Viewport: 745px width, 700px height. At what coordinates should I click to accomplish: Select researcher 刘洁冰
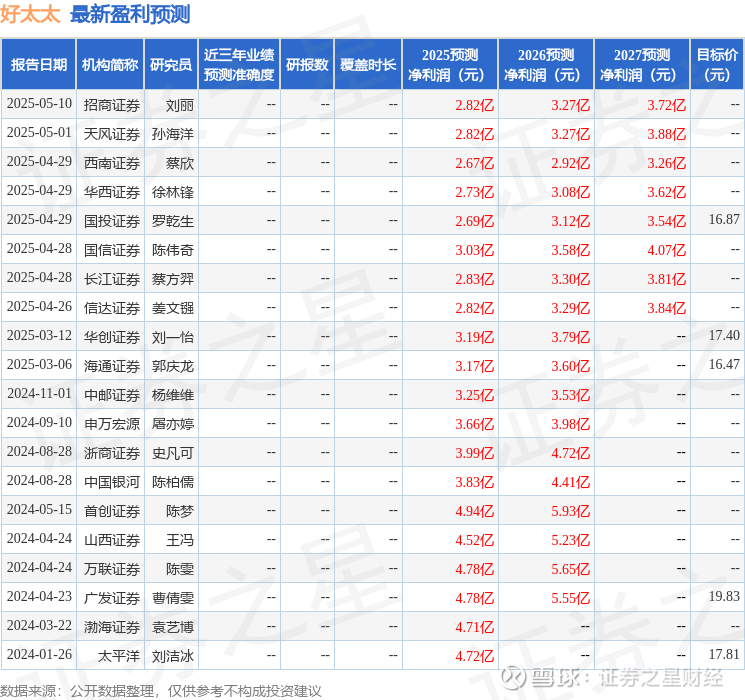(172, 656)
